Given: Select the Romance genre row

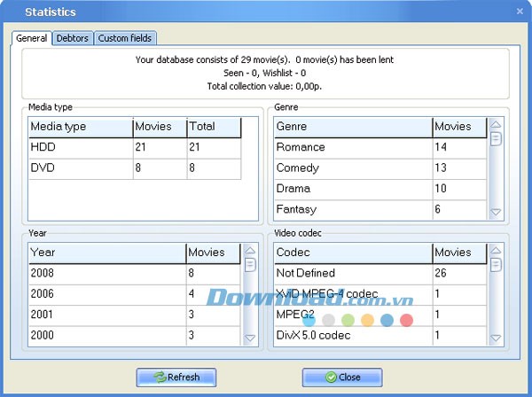Looking at the screenshot, I should (x=352, y=147).
